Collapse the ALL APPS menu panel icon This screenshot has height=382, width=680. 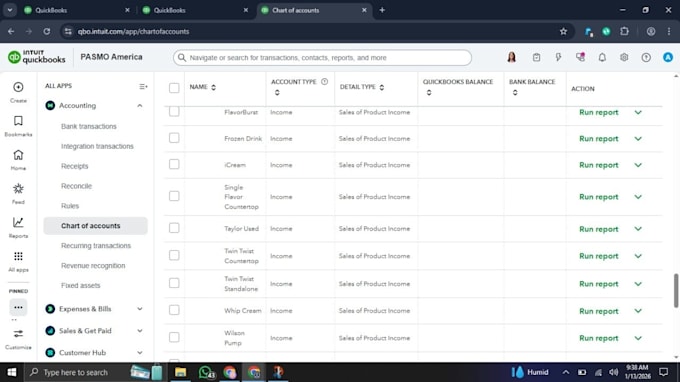[143, 87]
